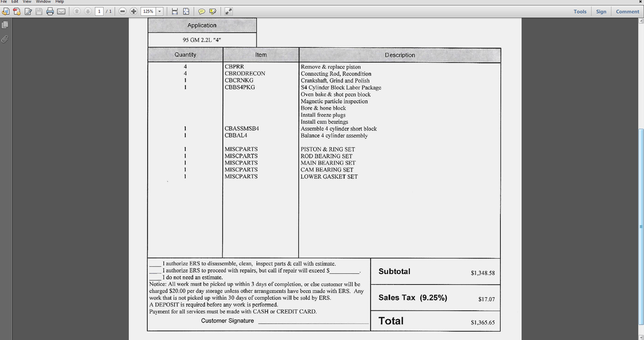The width and height of the screenshot is (644, 340).
Task: Click the vertical scrollbar thumb
Action: [641, 226]
